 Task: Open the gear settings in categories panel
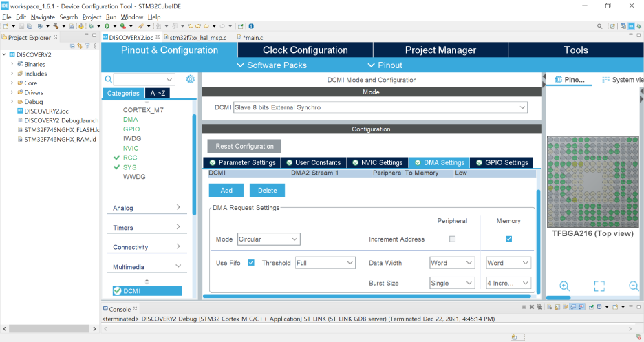[x=190, y=79]
